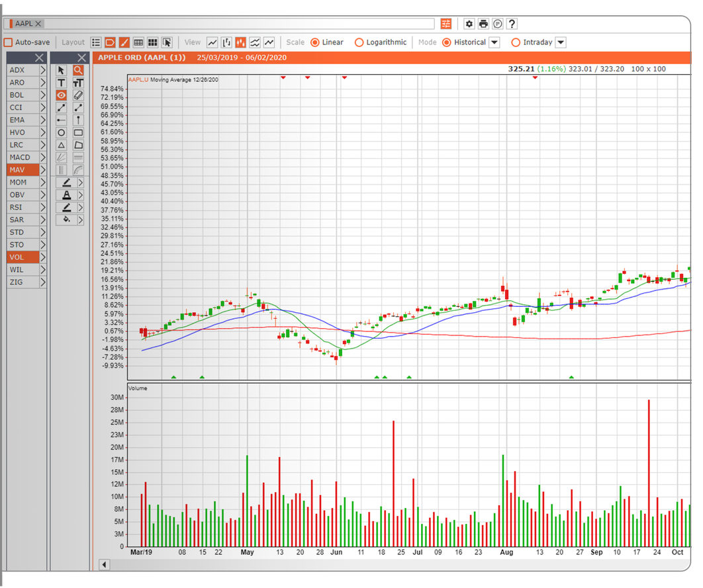
Task: Toggle the table grid layout icon
Action: [x=138, y=42]
